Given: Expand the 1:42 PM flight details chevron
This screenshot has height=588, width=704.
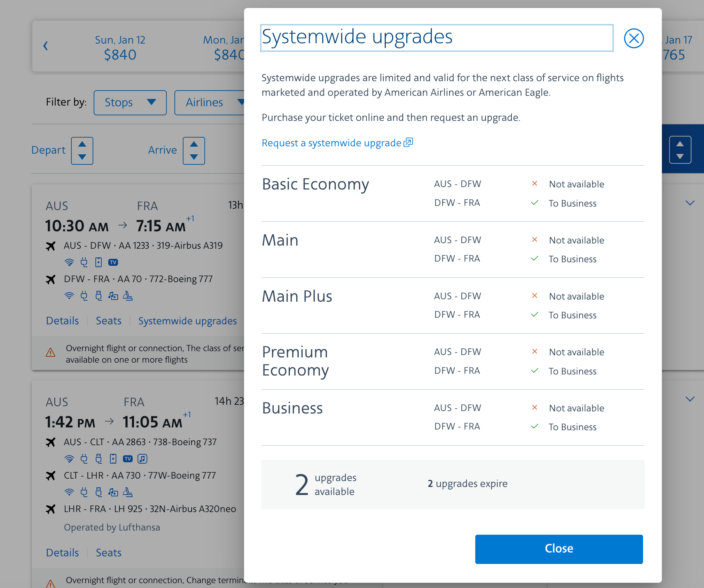Looking at the screenshot, I should (x=690, y=399).
